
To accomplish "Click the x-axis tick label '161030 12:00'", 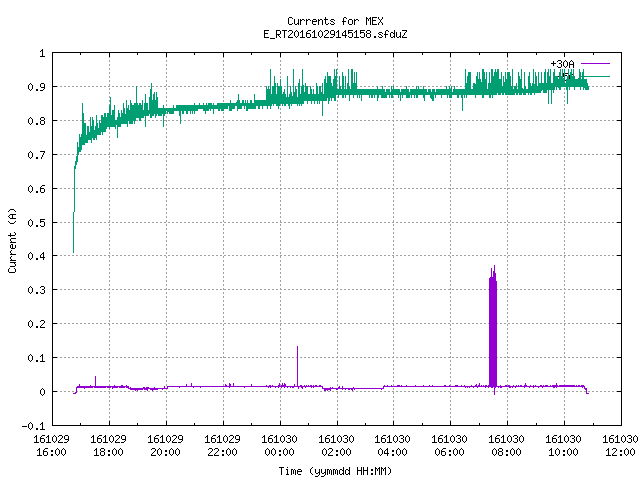I will click(620, 446).
